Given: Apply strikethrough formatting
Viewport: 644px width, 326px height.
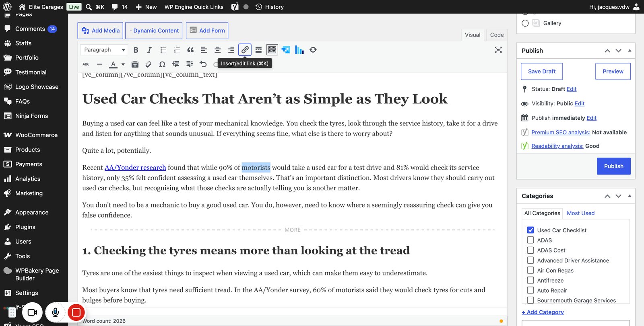Looking at the screenshot, I should pos(86,64).
